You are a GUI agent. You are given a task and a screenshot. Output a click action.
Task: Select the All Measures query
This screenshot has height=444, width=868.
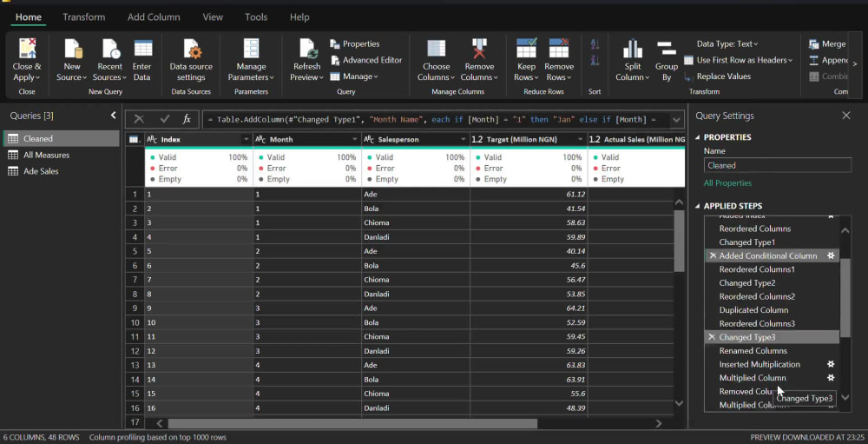[x=61, y=156]
